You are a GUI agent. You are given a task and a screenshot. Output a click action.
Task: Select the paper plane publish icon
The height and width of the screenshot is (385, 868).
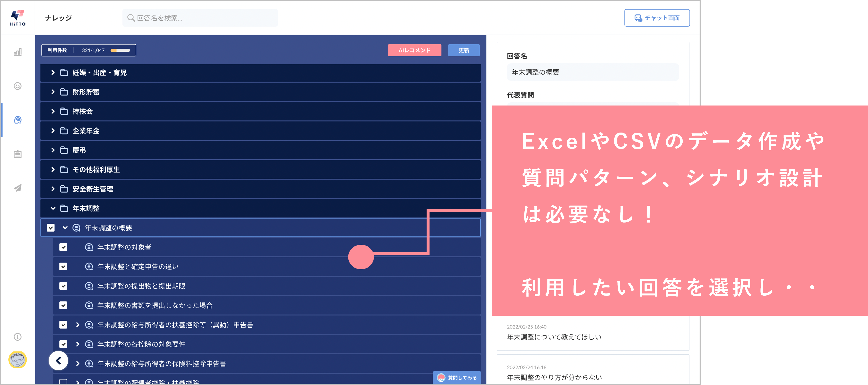(17, 188)
